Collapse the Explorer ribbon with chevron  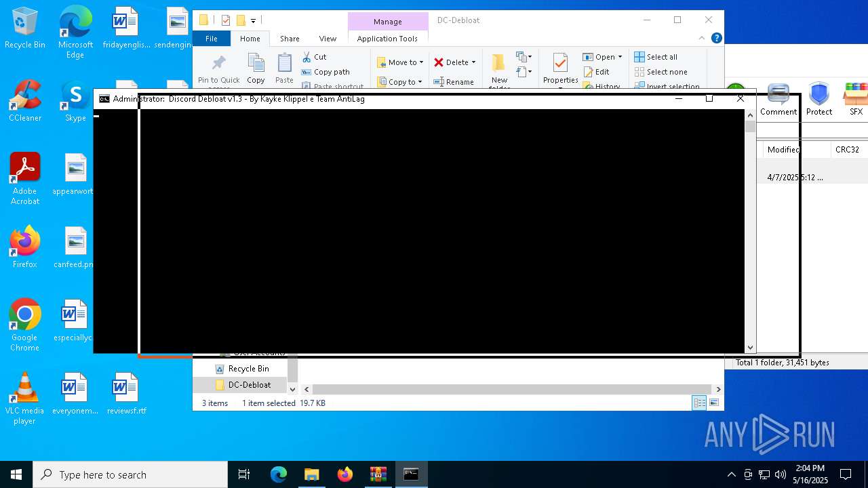pos(702,38)
